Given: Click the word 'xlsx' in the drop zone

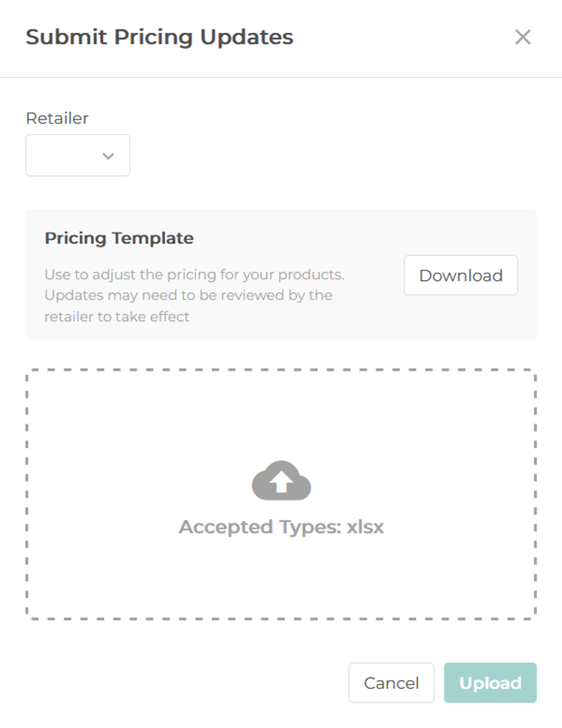Looking at the screenshot, I should coord(365,527).
